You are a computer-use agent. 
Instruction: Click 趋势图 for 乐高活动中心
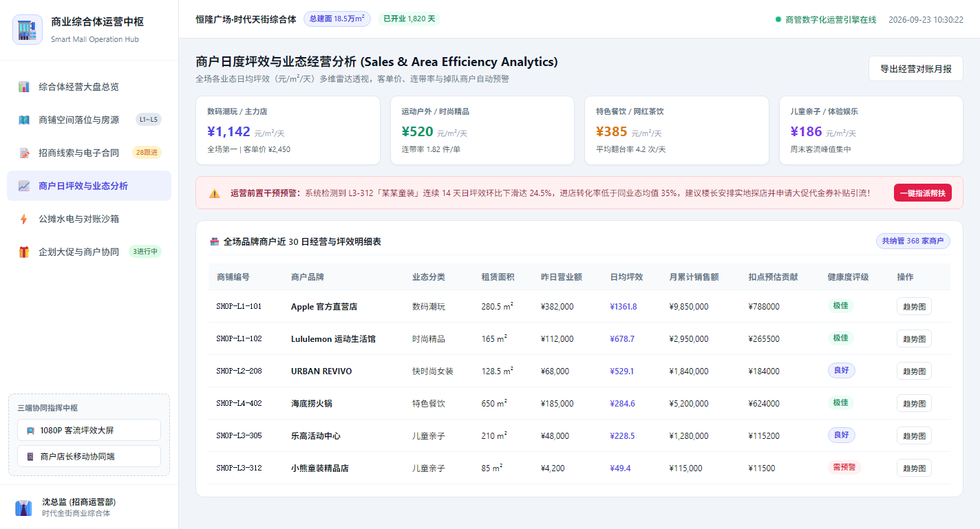pyautogui.click(x=914, y=435)
